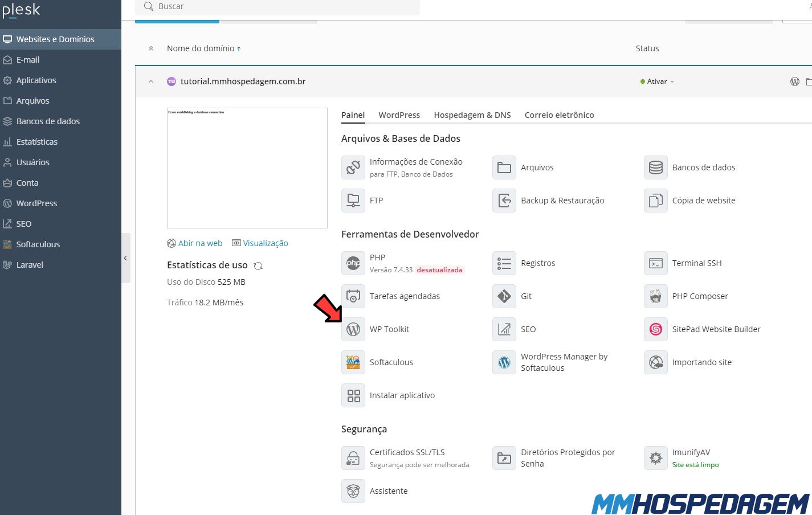
Task: Collapse the tutorial.mmhospedagem.com.br domain row
Action: 151,81
